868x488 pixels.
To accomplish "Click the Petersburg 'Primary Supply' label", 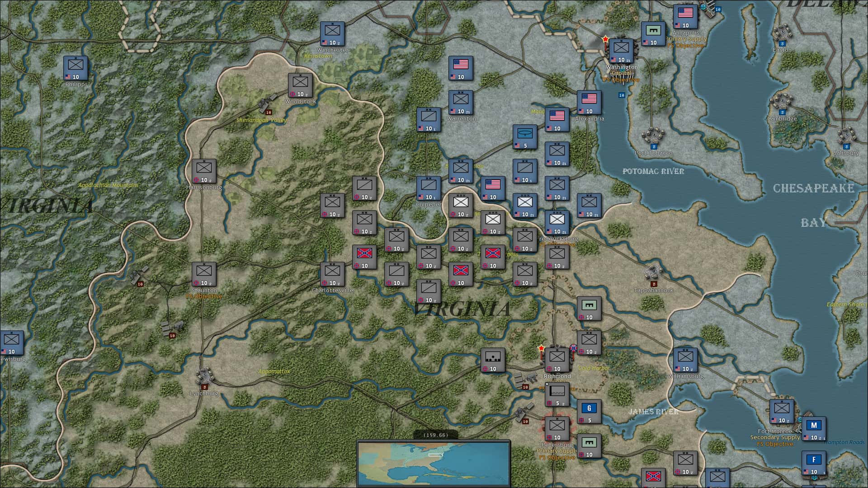I will [x=557, y=450].
